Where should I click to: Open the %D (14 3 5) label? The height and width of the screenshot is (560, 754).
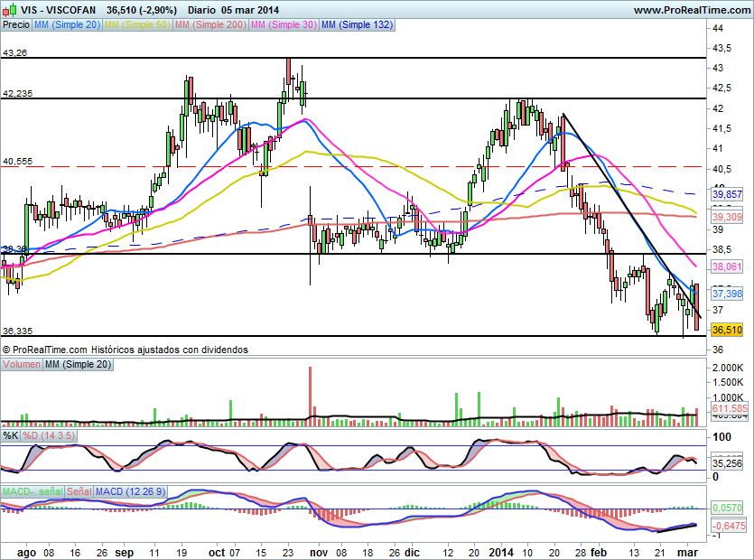coord(50,435)
